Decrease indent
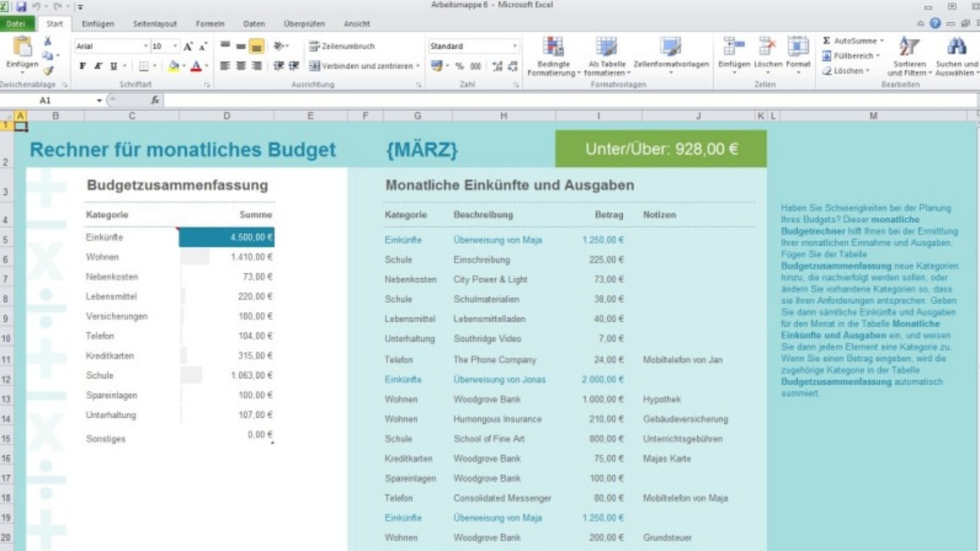The width and height of the screenshot is (980, 551). [279, 65]
